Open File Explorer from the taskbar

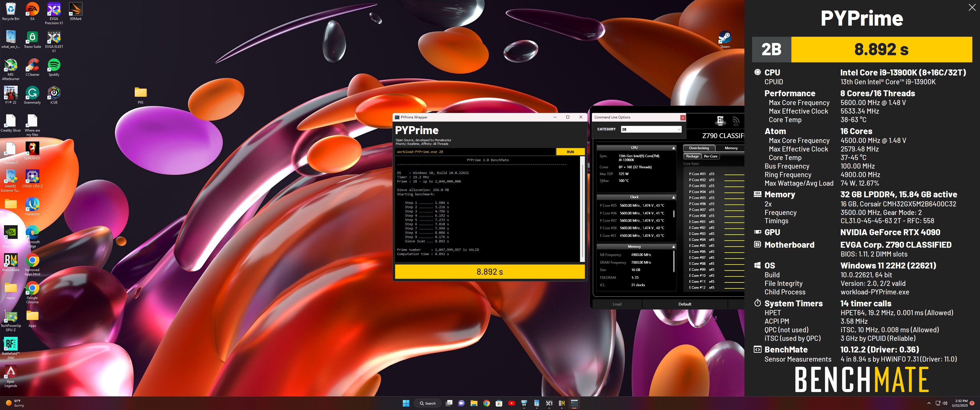[x=474, y=403]
